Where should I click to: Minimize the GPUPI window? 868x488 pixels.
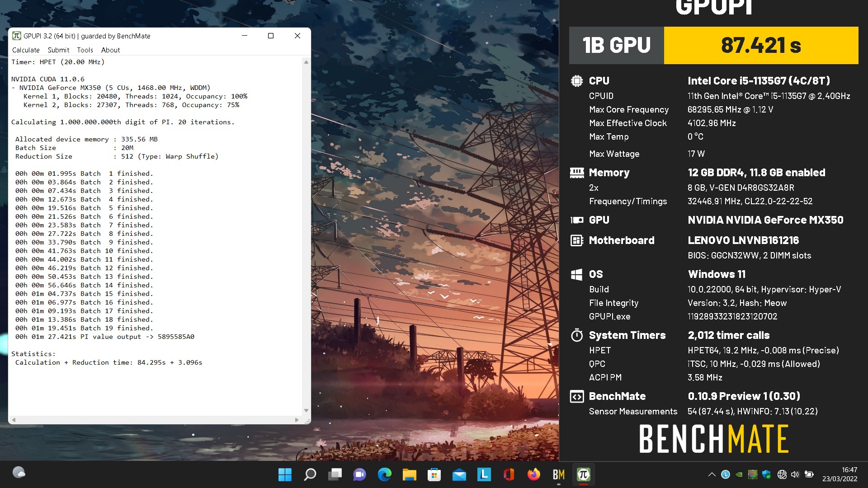245,36
